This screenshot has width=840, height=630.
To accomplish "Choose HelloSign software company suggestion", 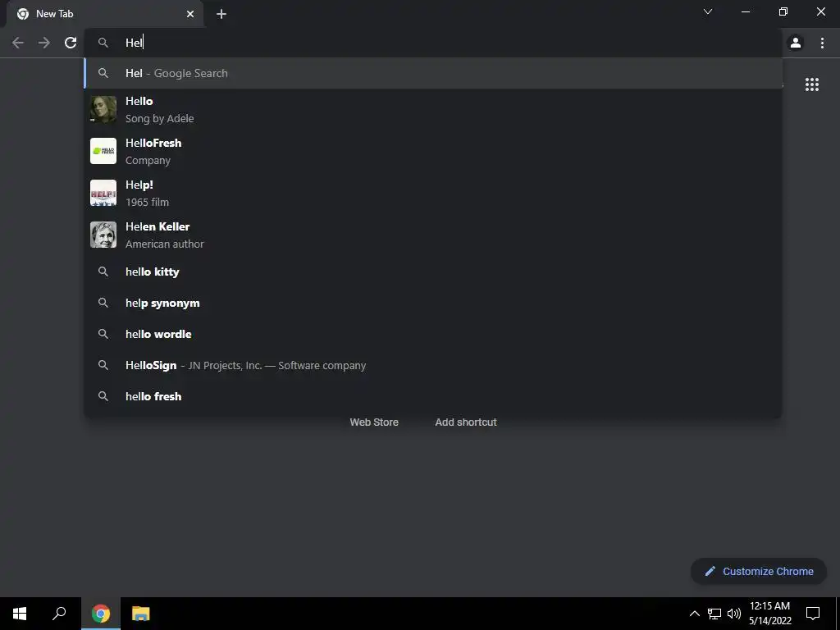I will pos(433,365).
